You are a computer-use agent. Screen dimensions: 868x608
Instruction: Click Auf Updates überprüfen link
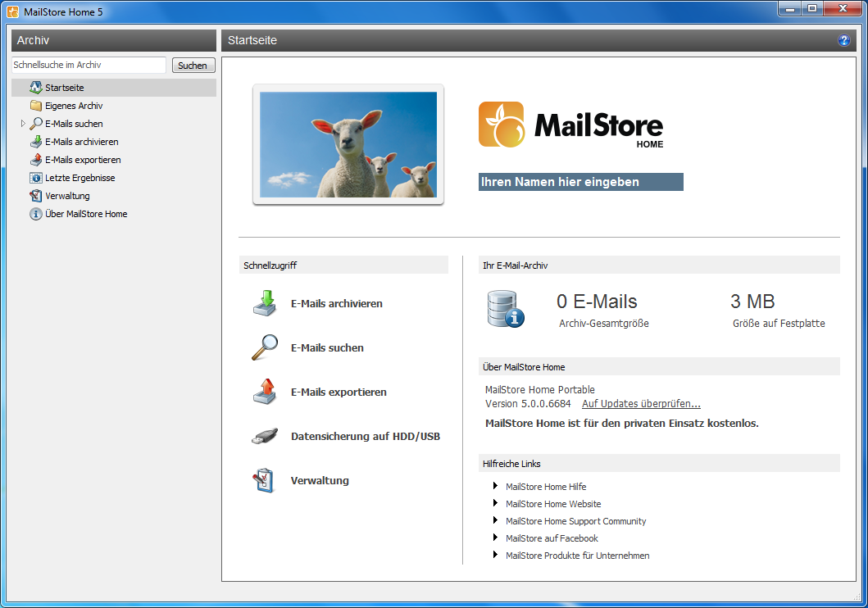(x=641, y=404)
